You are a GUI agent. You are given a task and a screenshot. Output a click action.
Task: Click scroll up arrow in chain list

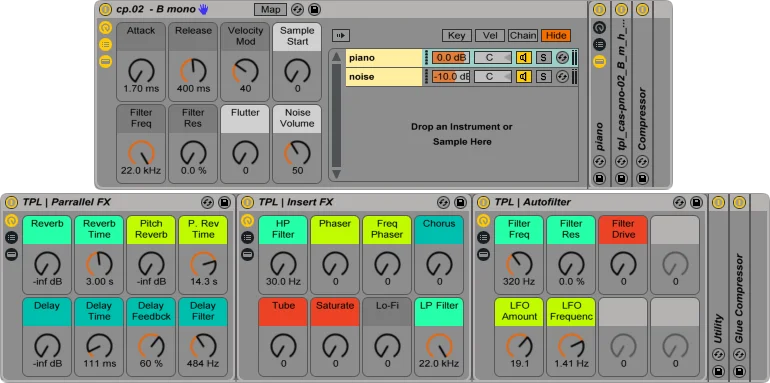point(336,56)
